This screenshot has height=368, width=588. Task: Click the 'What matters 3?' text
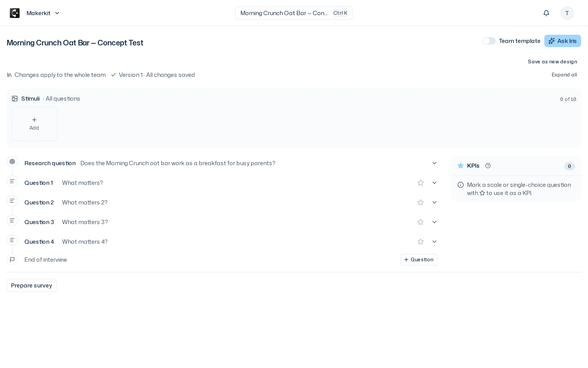point(85,222)
